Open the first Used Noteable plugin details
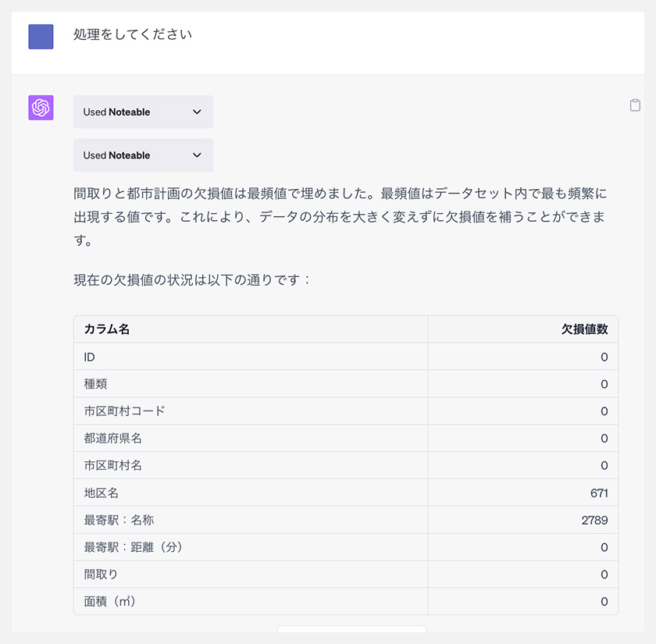 pyautogui.click(x=144, y=112)
